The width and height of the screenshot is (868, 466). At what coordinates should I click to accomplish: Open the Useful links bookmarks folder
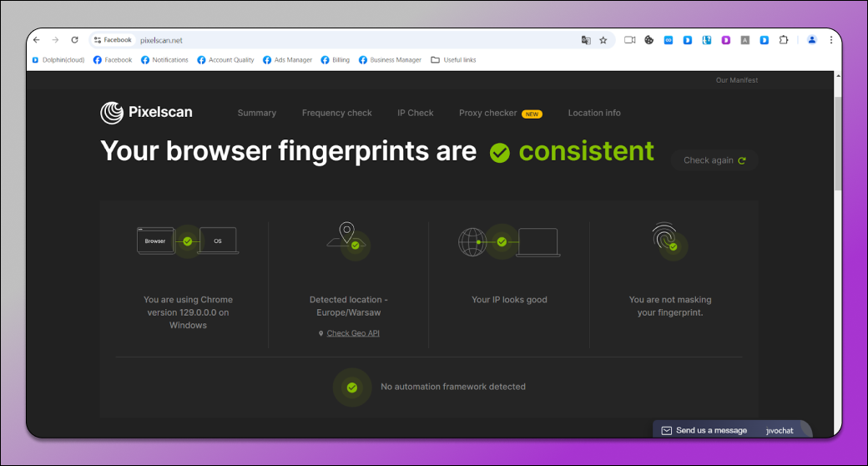coord(453,60)
